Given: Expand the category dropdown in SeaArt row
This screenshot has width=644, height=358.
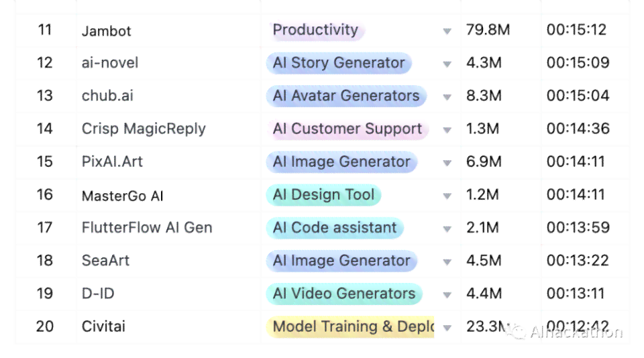Looking at the screenshot, I should (447, 261).
